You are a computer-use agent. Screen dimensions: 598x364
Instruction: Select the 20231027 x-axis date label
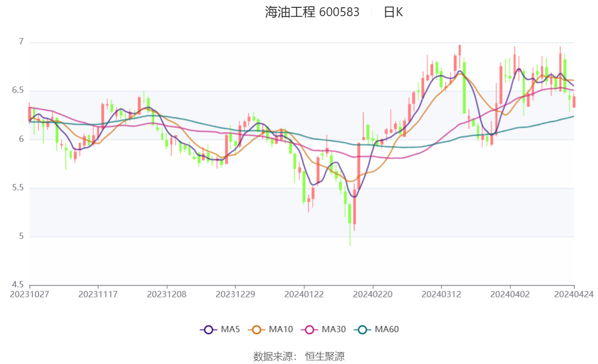[x=29, y=294]
